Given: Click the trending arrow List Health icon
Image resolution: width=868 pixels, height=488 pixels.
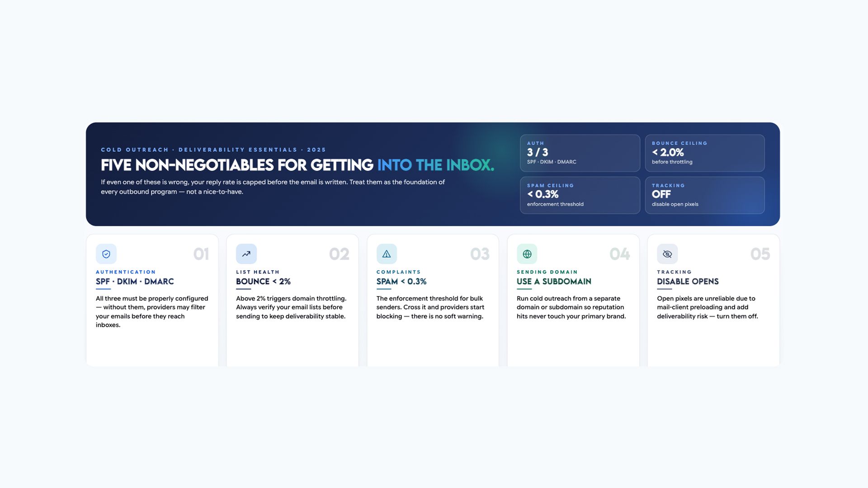Looking at the screenshot, I should [x=246, y=254].
